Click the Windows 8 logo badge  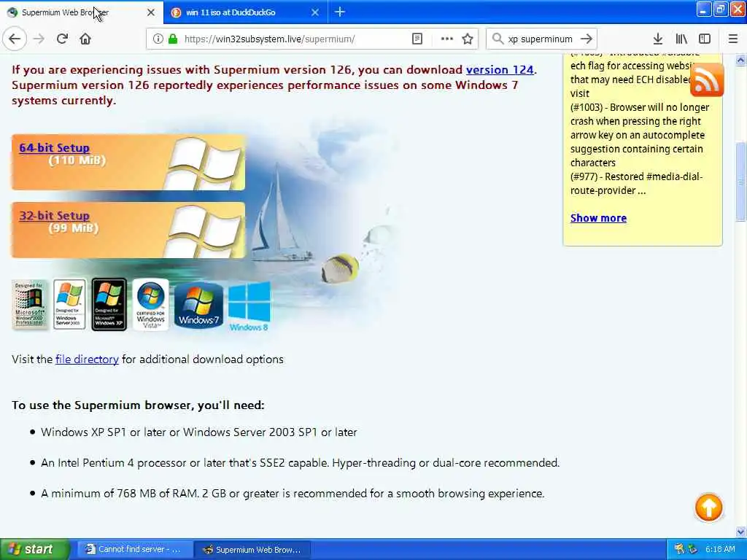click(x=249, y=306)
